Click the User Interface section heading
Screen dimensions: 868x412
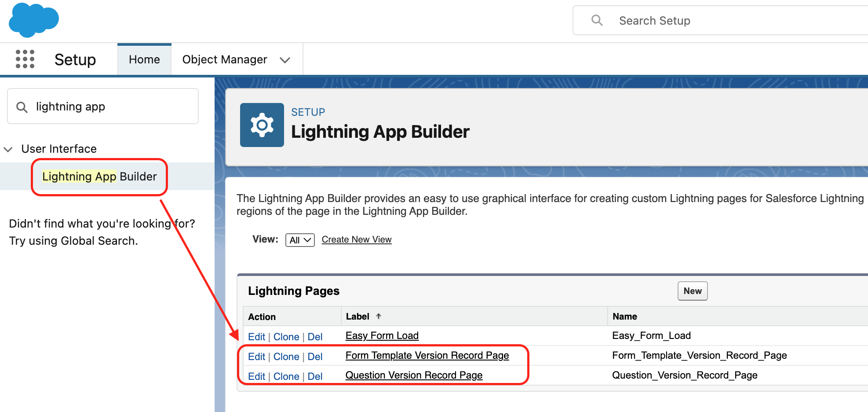pos(59,149)
